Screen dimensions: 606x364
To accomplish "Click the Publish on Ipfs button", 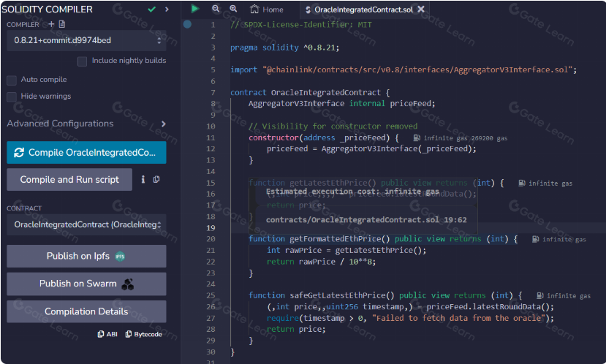I will click(86, 256).
